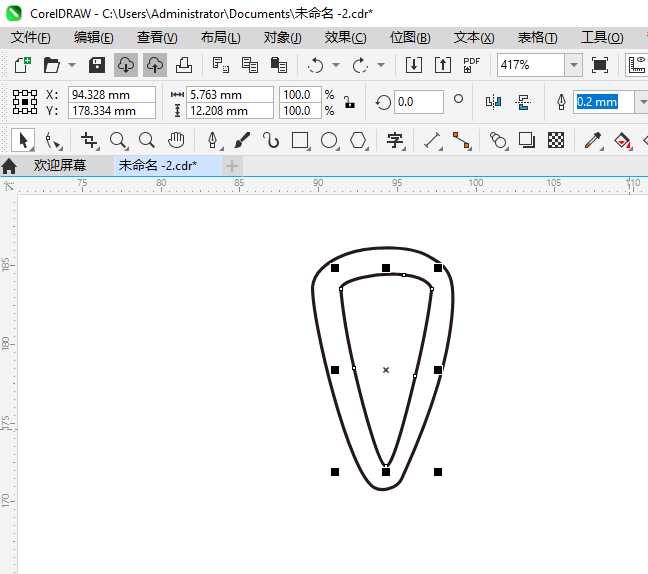Click the Print icon
The image size is (648, 574).
184,65
